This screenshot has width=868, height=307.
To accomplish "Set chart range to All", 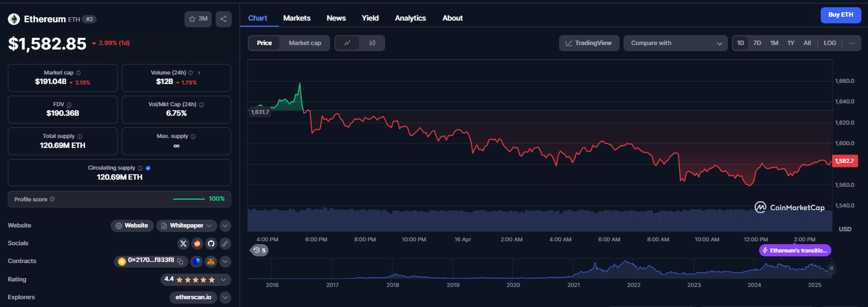I will 807,43.
